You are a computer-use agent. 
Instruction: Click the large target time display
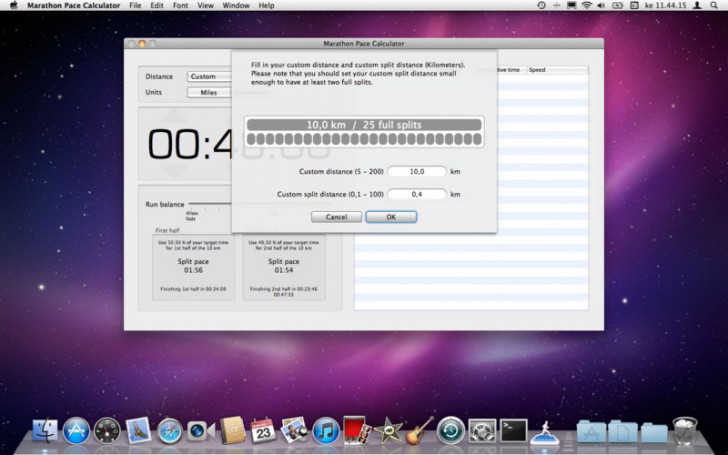tap(189, 144)
